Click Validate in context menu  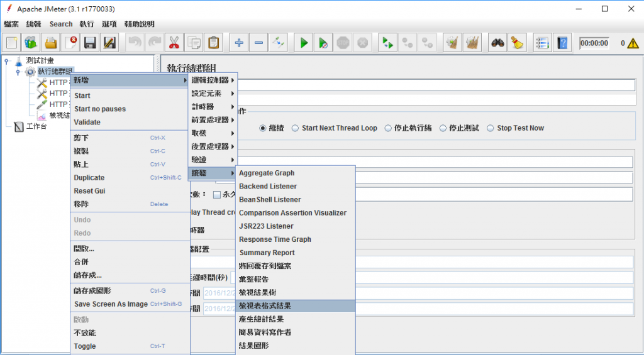(130, 123)
